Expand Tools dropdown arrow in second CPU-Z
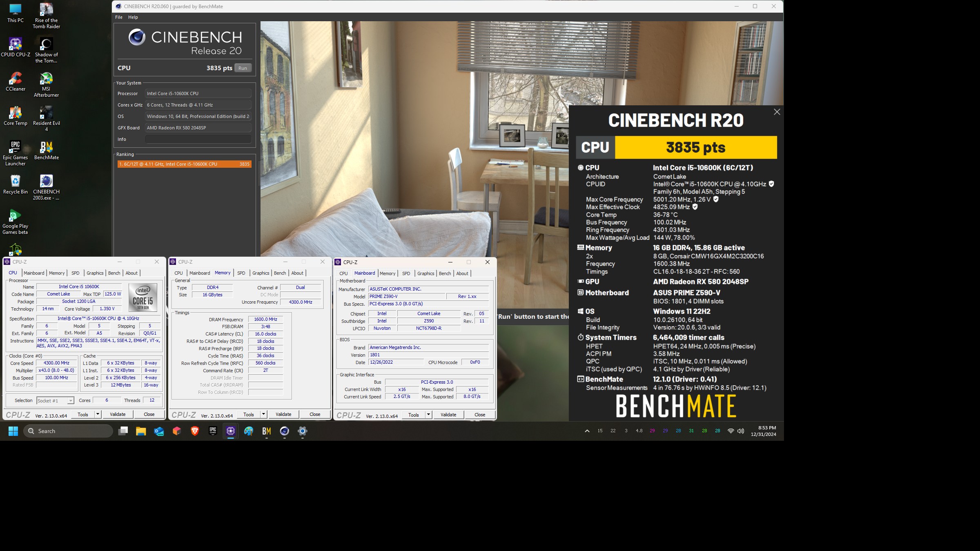The width and height of the screenshot is (980, 551). click(263, 414)
